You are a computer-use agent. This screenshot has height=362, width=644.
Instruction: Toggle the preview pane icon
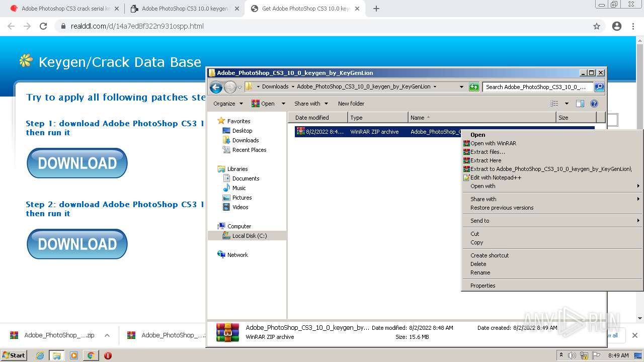click(x=580, y=104)
